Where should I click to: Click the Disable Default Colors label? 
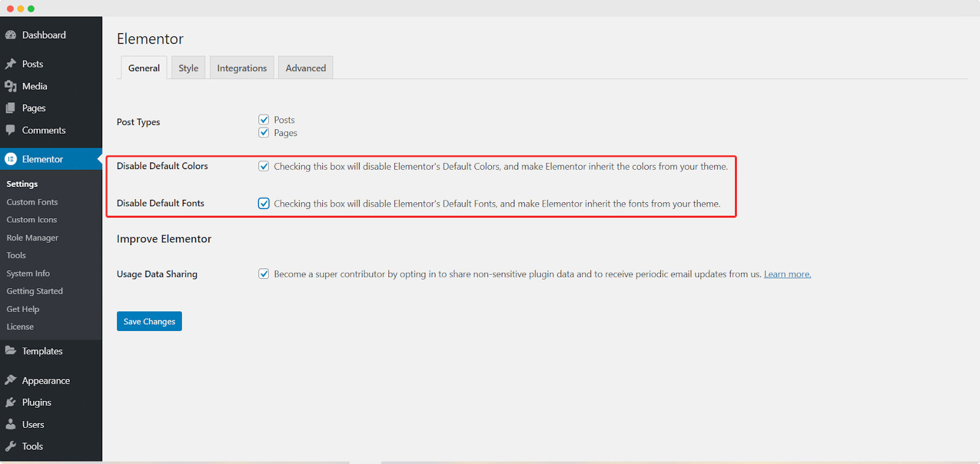click(162, 166)
